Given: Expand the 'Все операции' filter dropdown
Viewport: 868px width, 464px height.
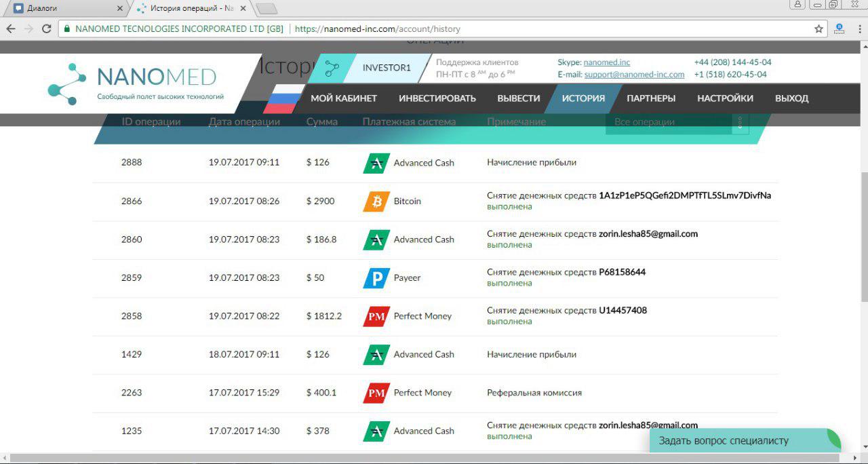Looking at the screenshot, I should click(741, 122).
